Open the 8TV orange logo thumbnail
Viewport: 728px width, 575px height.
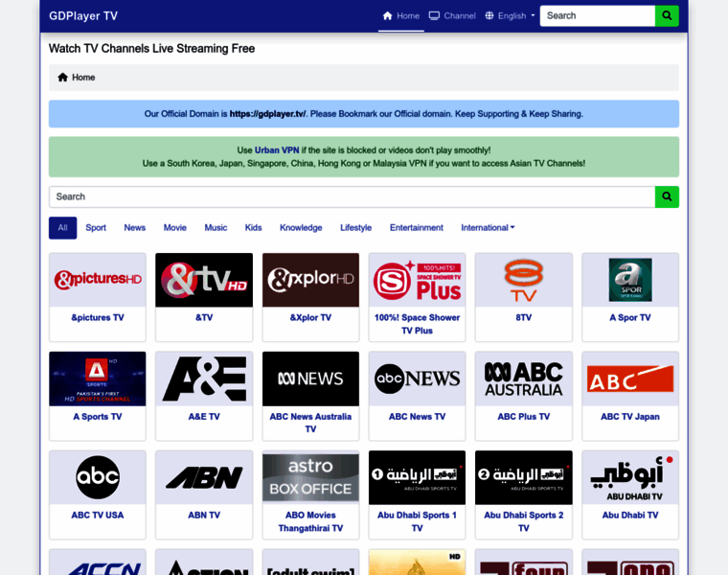(x=524, y=280)
